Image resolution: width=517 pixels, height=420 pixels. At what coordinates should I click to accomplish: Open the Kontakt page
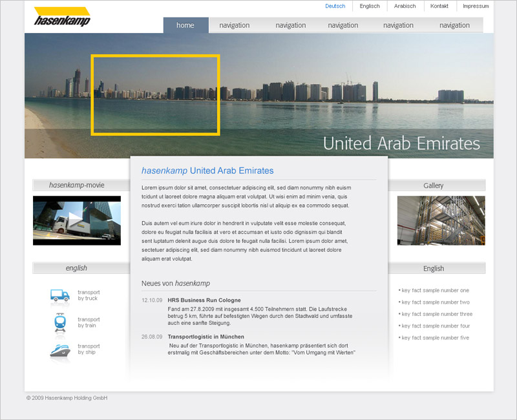439,6
